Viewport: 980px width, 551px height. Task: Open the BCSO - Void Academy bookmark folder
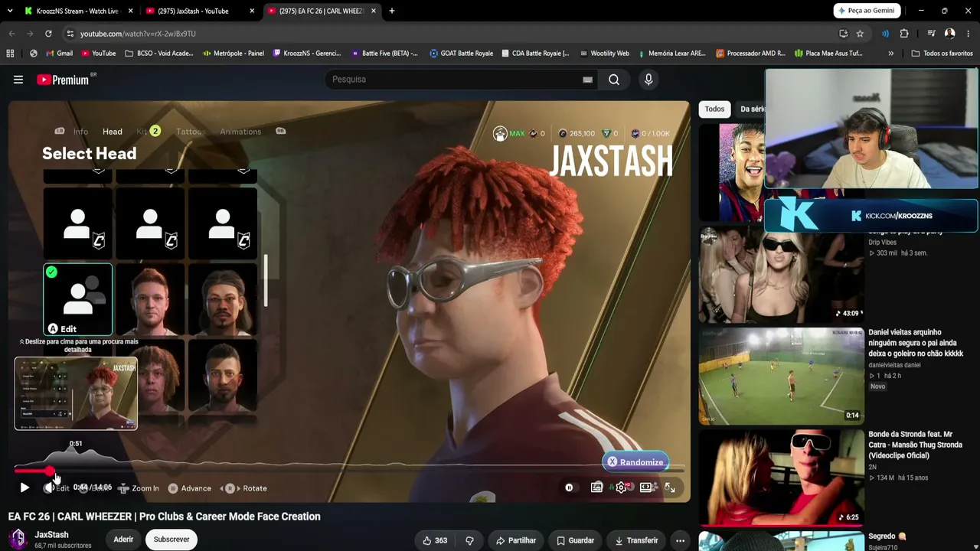(158, 54)
